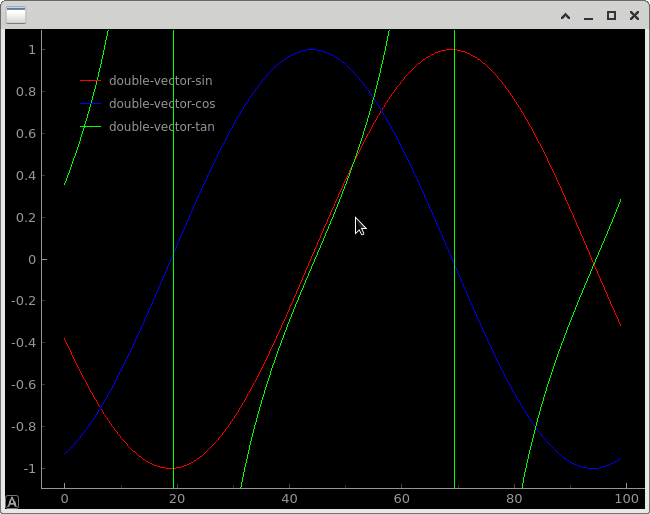Click the double-vector-cos legend label
Image resolution: width=650 pixels, height=514 pixels.
coord(162,104)
